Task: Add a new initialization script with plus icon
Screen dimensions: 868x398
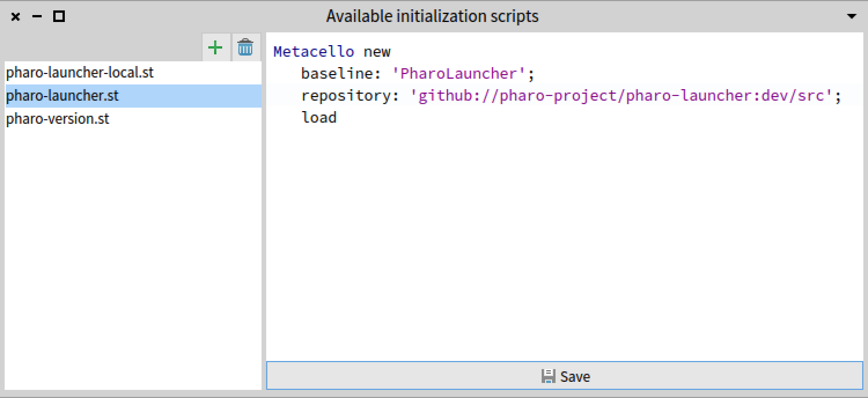Action: (215, 47)
